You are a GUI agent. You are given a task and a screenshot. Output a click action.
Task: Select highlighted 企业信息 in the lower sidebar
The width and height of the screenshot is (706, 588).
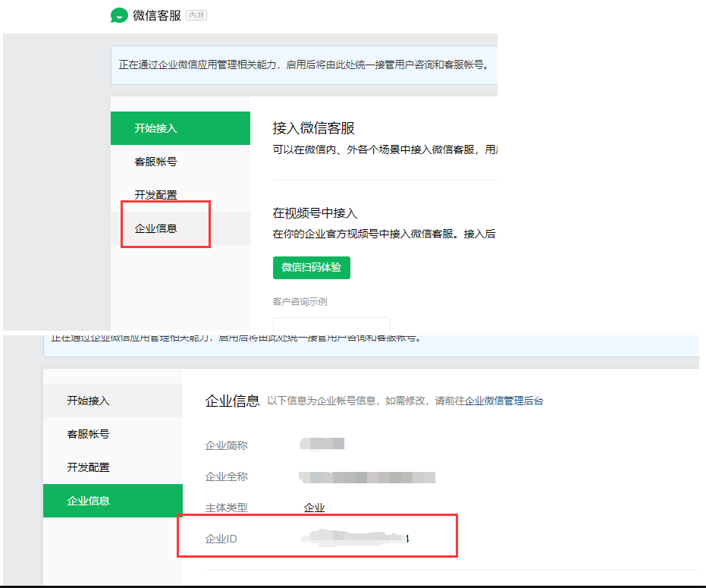pos(113,501)
